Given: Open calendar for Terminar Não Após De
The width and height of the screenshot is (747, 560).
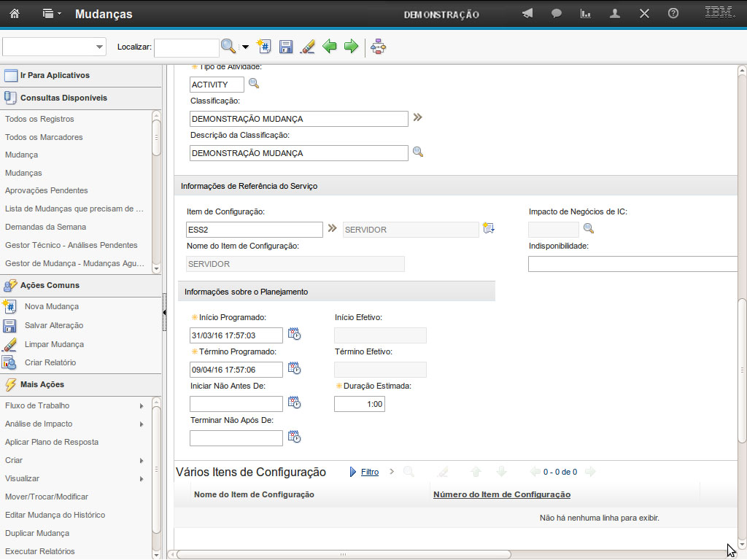Looking at the screenshot, I should point(294,437).
